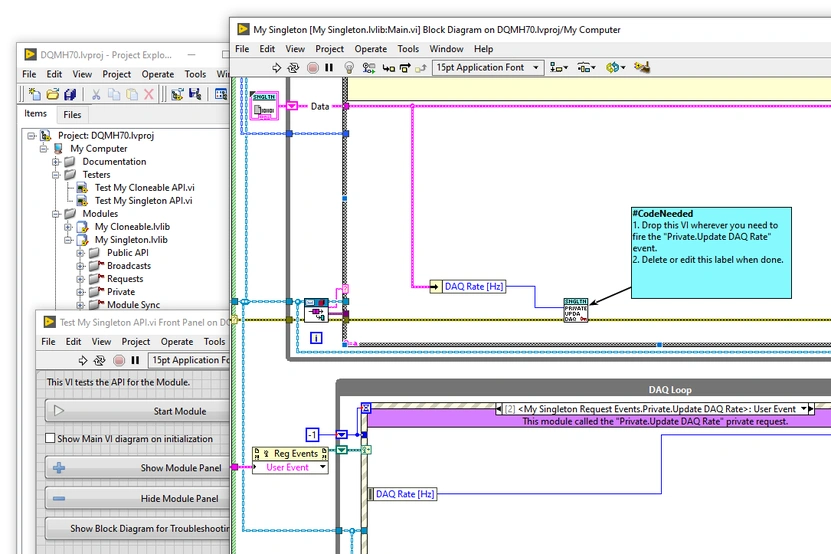831x554 pixels.
Task: Click Pause in Test My Singleton toolbar
Action: [x=135, y=360]
